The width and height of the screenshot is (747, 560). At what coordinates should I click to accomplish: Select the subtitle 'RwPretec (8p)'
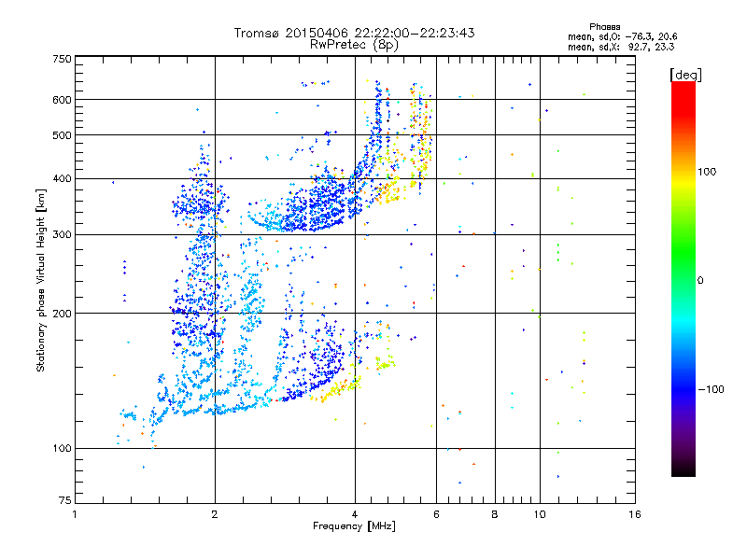pyautogui.click(x=354, y=45)
